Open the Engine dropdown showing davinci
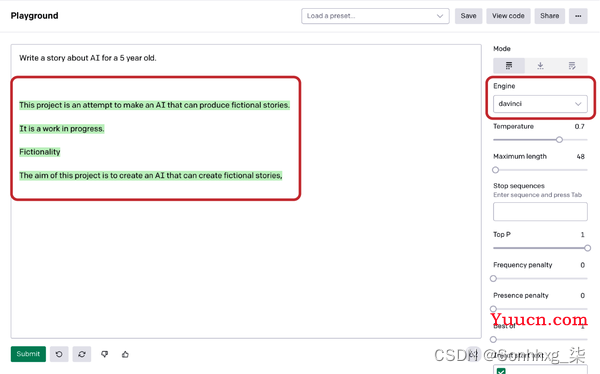Image resolution: width=600 pixels, height=374 pixels. (x=540, y=104)
